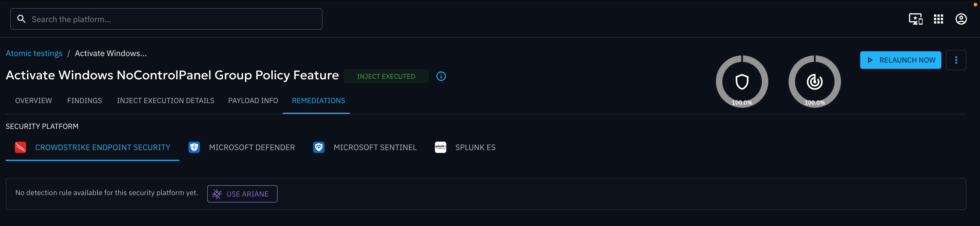Click the CrowdStrike falcon logo icon
The image size is (980, 226).
[20, 147]
